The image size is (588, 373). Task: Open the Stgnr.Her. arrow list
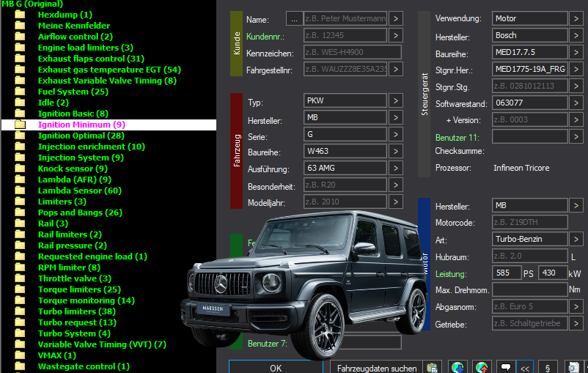576,69
